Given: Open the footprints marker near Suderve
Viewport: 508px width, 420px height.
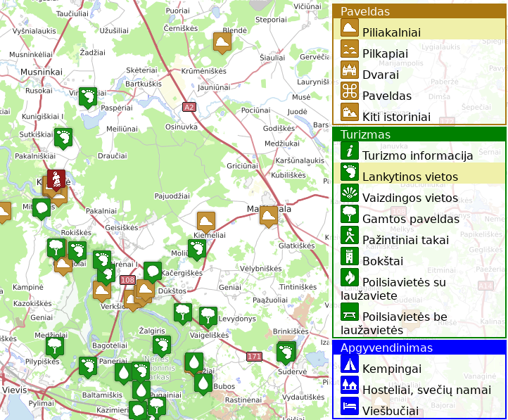Looking at the screenshot, I should (286, 351).
